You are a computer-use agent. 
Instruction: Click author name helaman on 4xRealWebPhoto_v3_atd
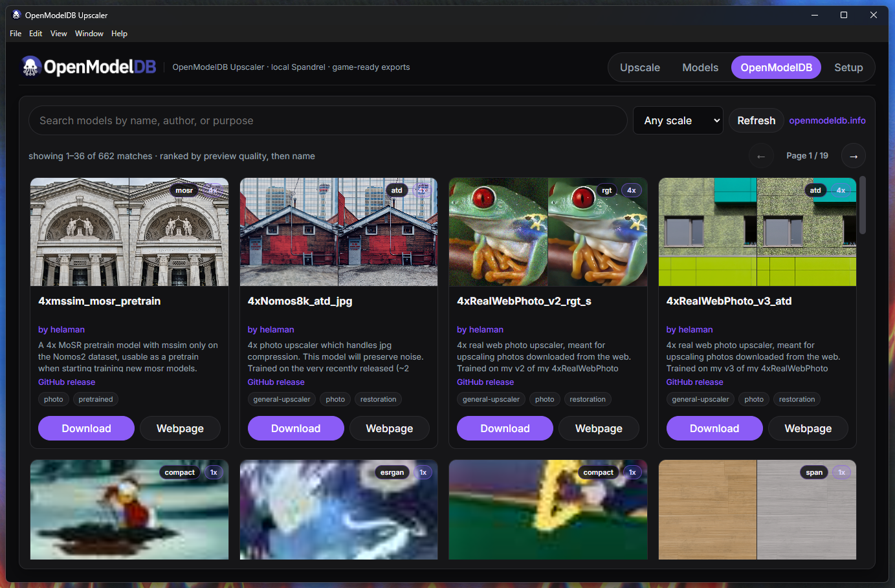[x=689, y=329]
